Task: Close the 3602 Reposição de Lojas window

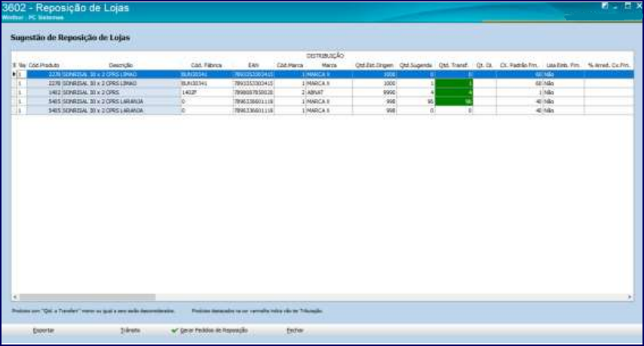Action: [x=639, y=6]
